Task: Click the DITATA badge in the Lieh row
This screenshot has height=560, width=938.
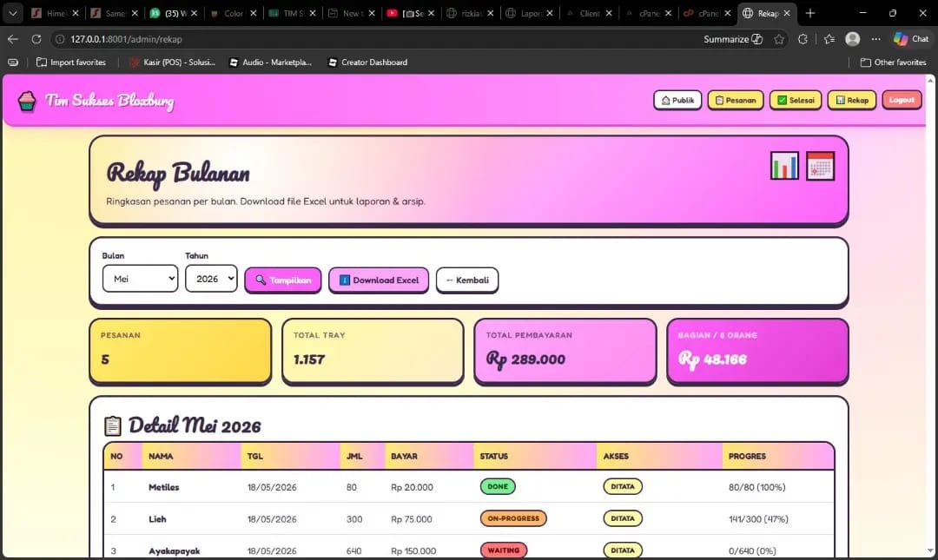Action: pyautogui.click(x=623, y=518)
